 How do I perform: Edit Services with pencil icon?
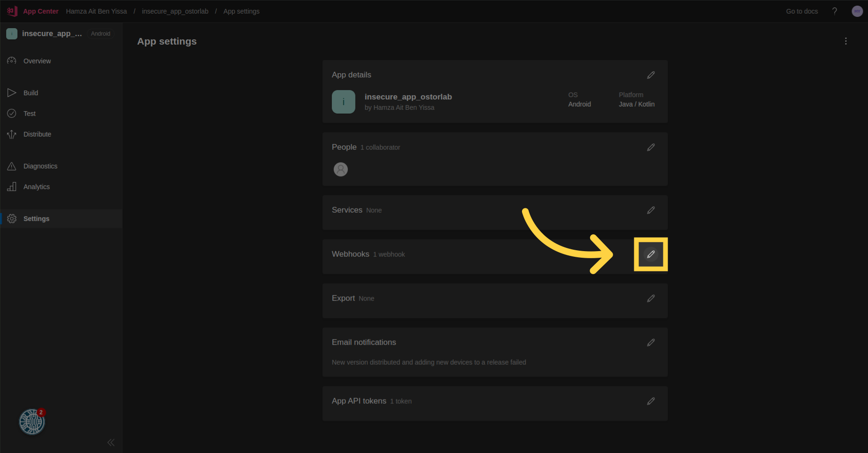[x=651, y=210]
